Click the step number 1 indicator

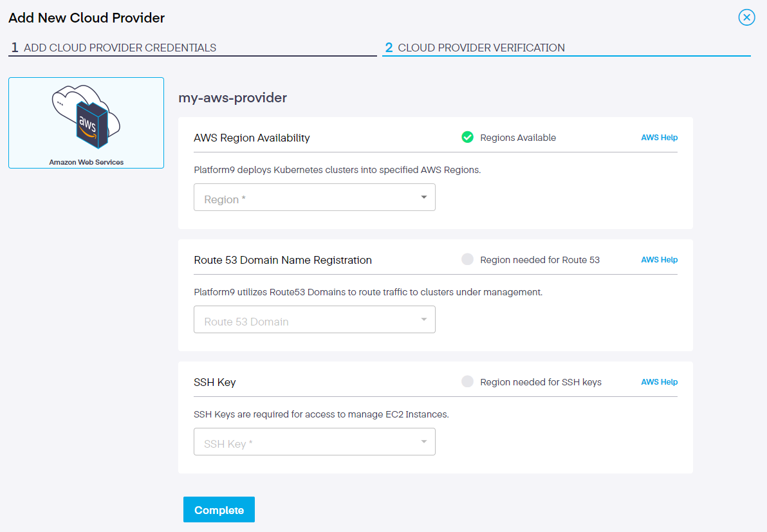pos(15,48)
